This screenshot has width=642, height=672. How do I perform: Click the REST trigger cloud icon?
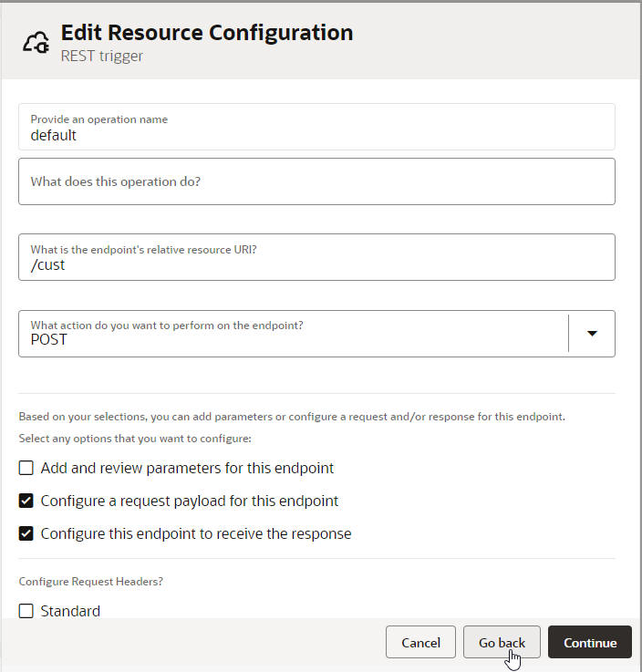(x=36, y=42)
